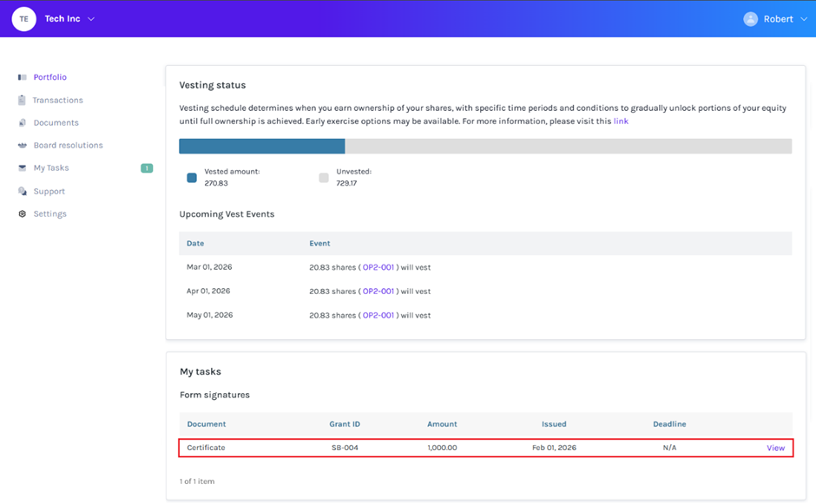The image size is (816, 504).
Task: View the Certificate SB-004 task
Action: (775, 448)
